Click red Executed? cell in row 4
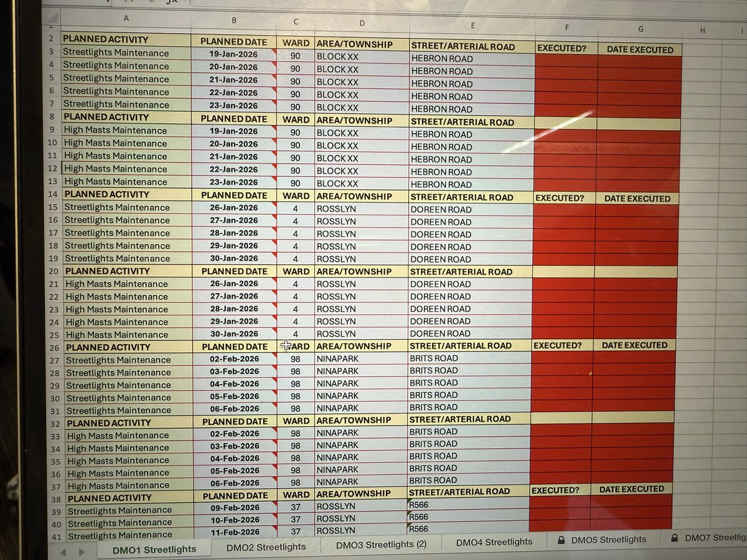 pos(566,72)
